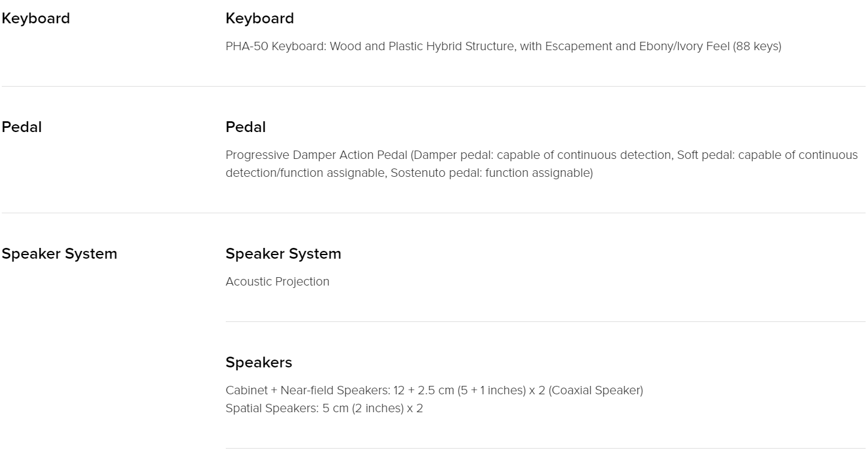Click the '(Coaxial Speaker)' text
This screenshot has width=868, height=457.
596,391
